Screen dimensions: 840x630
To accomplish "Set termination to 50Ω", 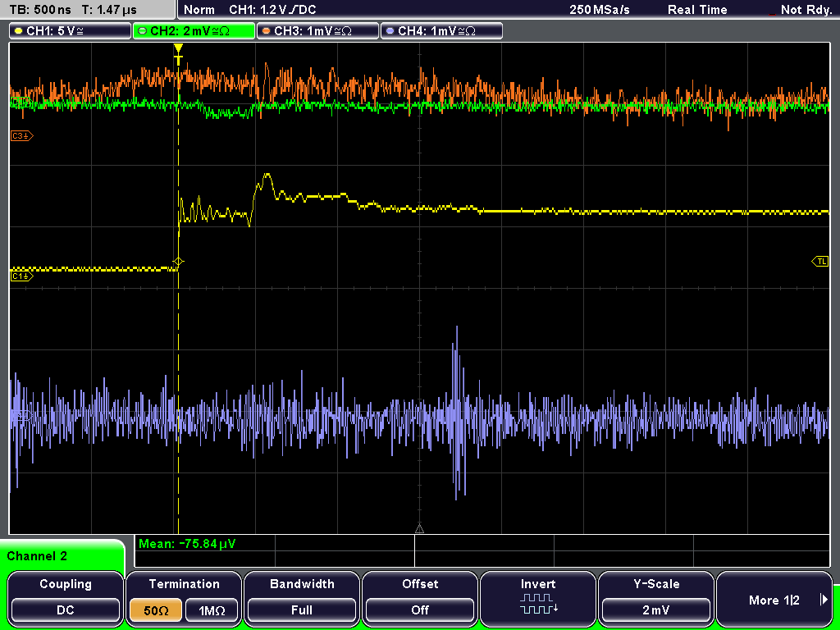I will click(156, 610).
